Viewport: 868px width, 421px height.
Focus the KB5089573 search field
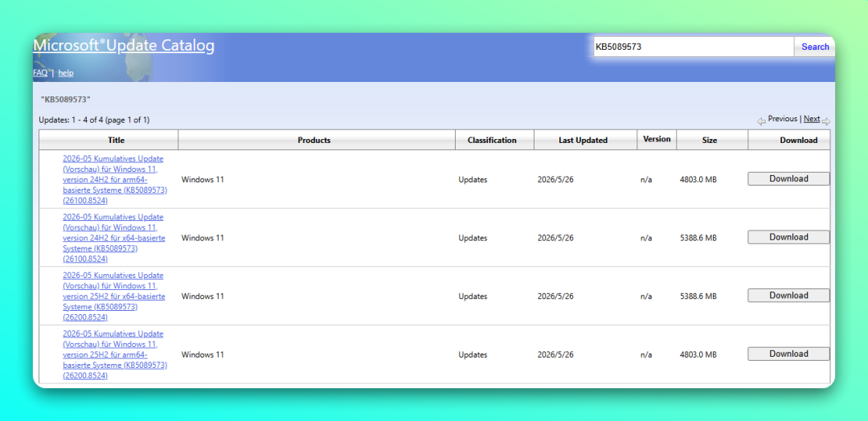coord(694,47)
